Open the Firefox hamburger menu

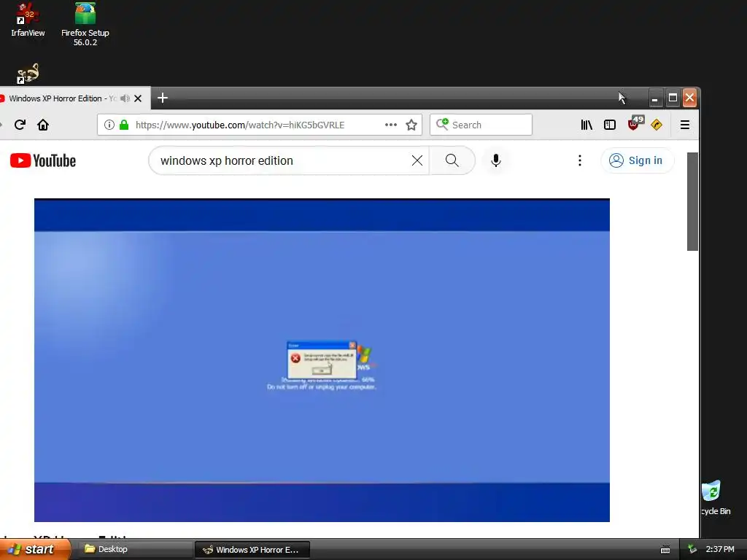pyautogui.click(x=685, y=125)
